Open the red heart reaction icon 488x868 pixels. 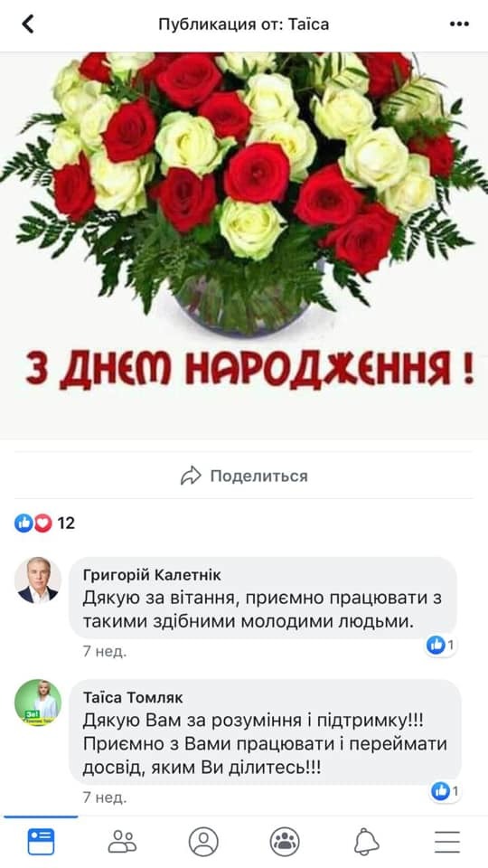click(x=42, y=523)
